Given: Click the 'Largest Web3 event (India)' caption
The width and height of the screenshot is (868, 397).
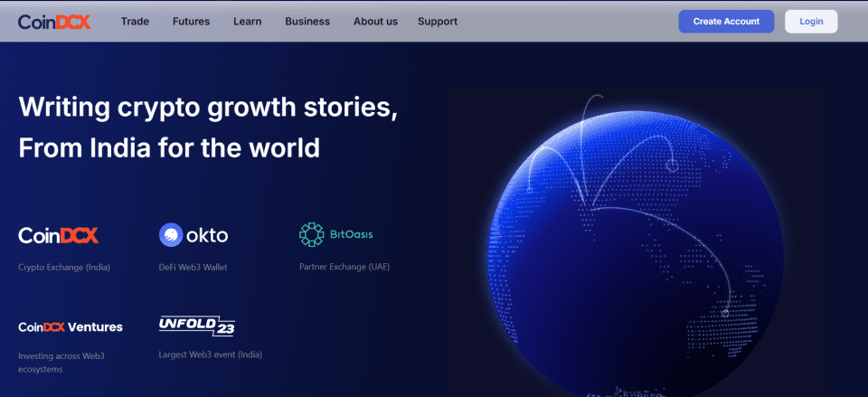Looking at the screenshot, I should (211, 354).
